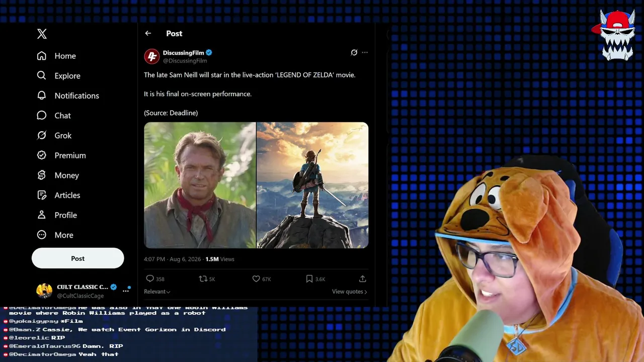Open View quotes link
Screen dimensions: 644x362
pyautogui.click(x=350, y=292)
